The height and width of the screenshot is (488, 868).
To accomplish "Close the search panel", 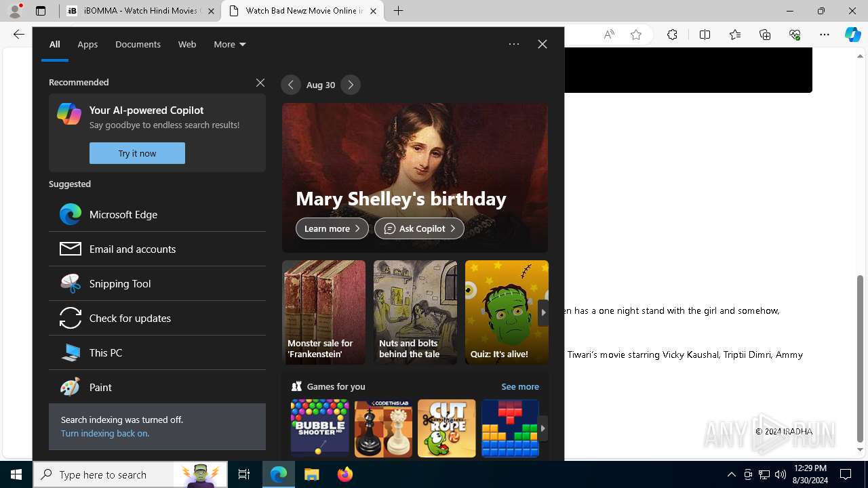I will (x=542, y=44).
